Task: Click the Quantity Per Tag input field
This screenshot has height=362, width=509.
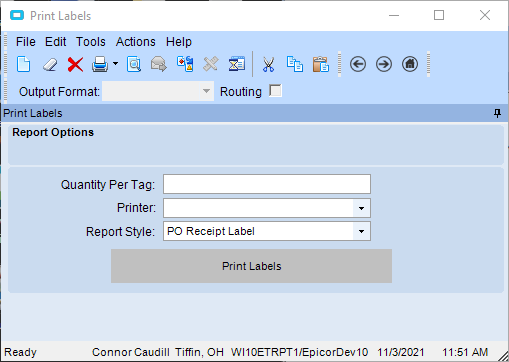Action: coord(267,184)
